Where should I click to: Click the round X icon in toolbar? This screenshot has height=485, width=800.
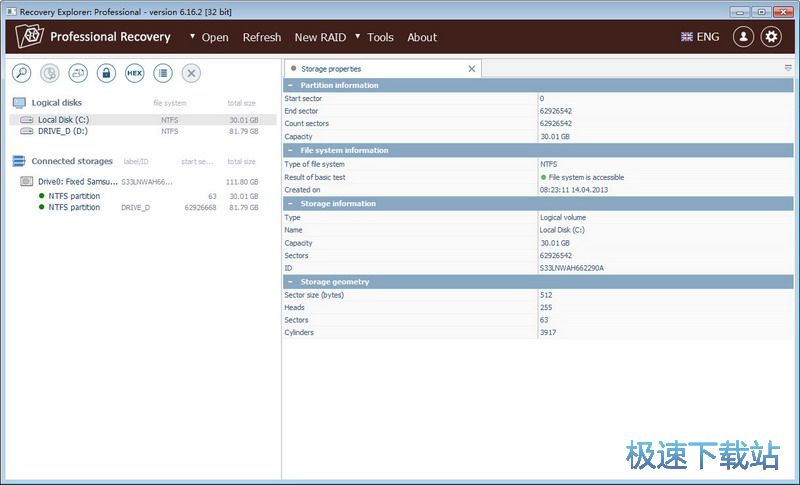click(x=191, y=73)
